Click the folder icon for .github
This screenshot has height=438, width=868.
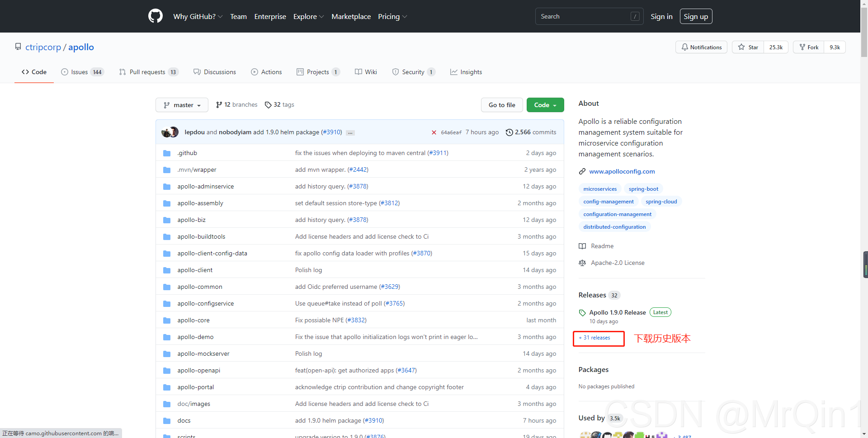point(167,153)
